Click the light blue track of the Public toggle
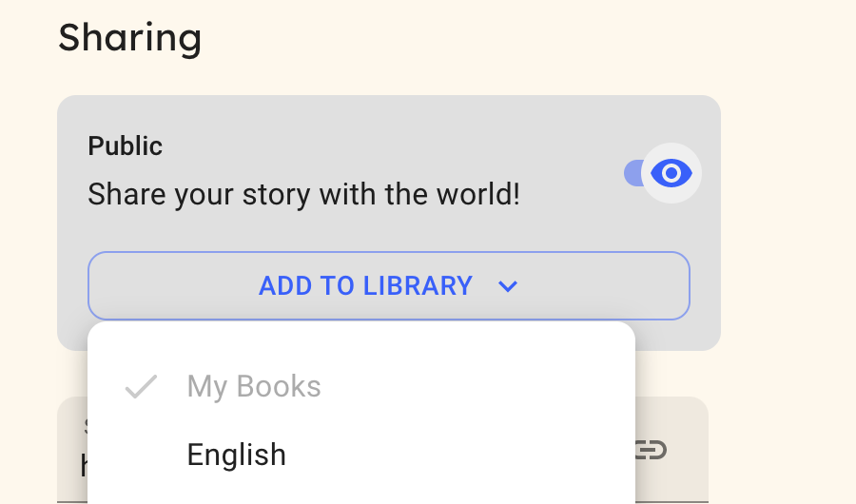The width and height of the screenshot is (856, 504). (x=632, y=173)
